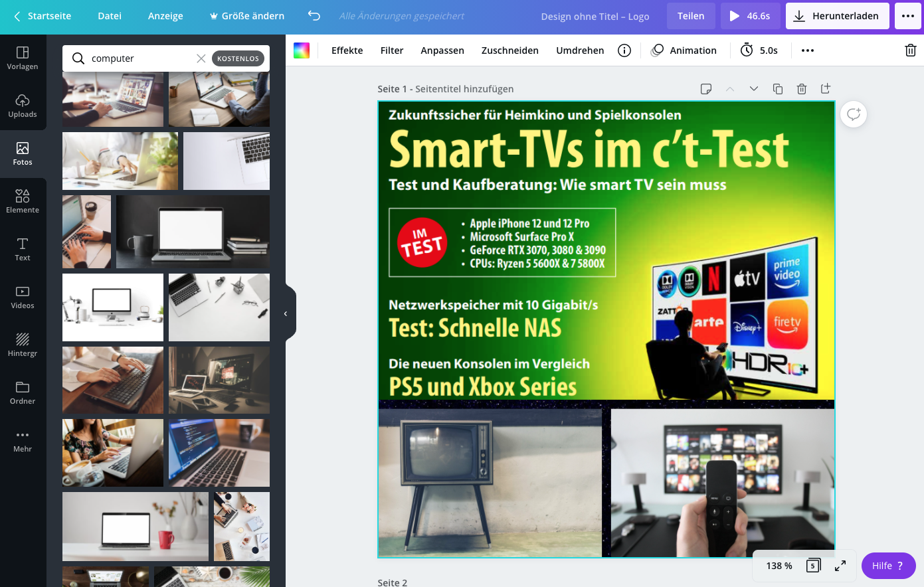Viewport: 924px width, 587px height.
Task: Click the Teilen share button
Action: coord(691,16)
